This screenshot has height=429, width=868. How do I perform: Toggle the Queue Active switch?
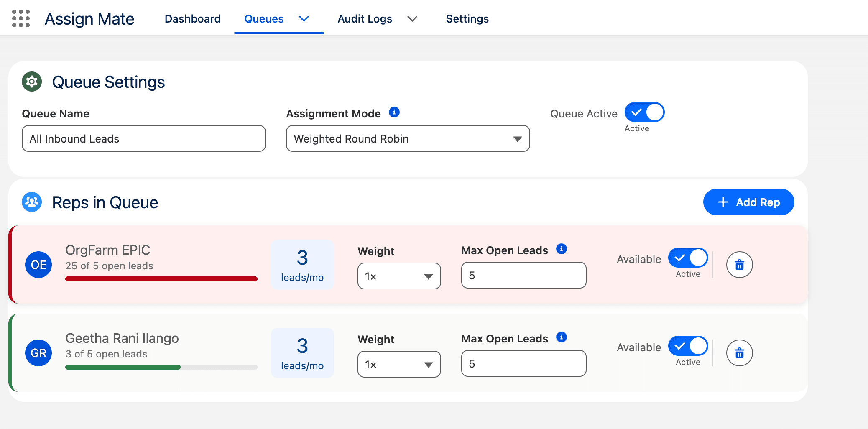[x=645, y=112]
